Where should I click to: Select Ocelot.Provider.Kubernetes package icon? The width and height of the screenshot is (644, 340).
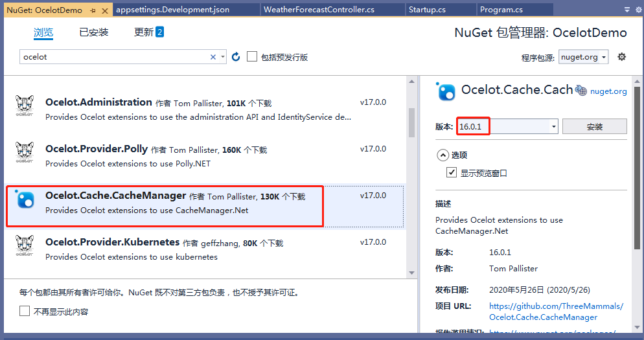point(25,245)
